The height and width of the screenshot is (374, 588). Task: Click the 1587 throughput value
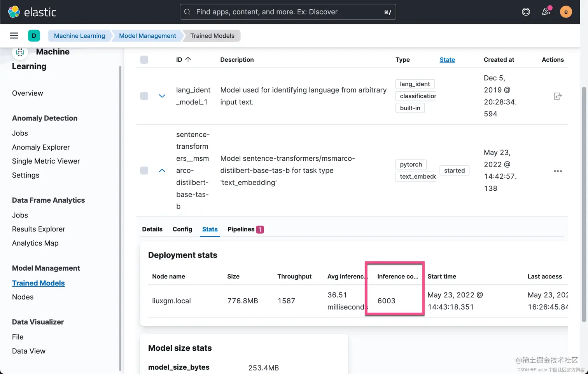tap(286, 301)
